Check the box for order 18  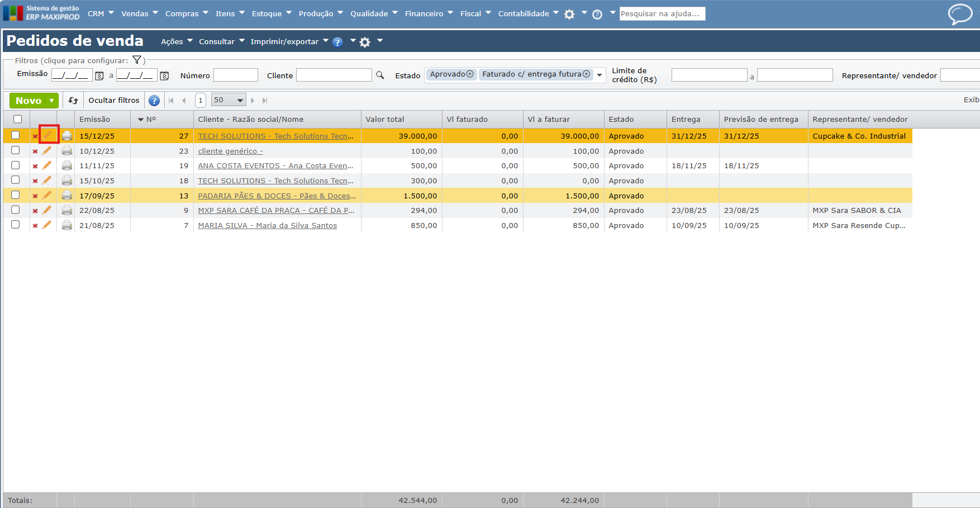[x=16, y=180]
